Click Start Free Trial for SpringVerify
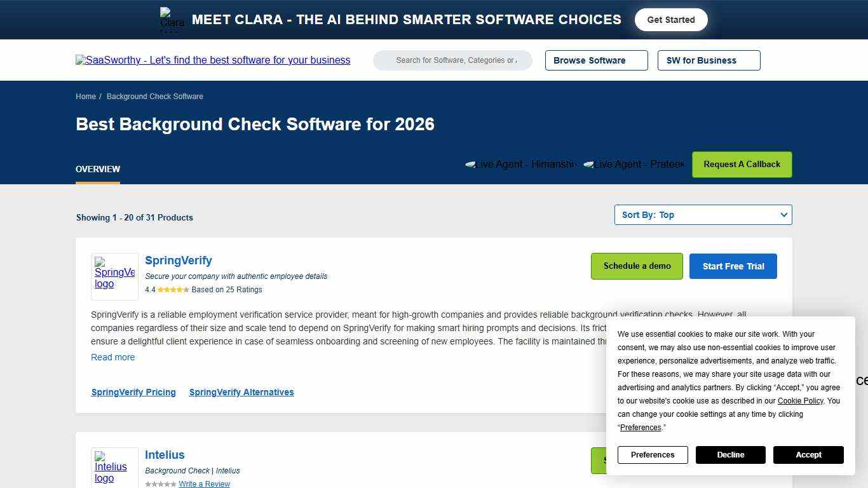The height and width of the screenshot is (488, 868). pos(733,266)
